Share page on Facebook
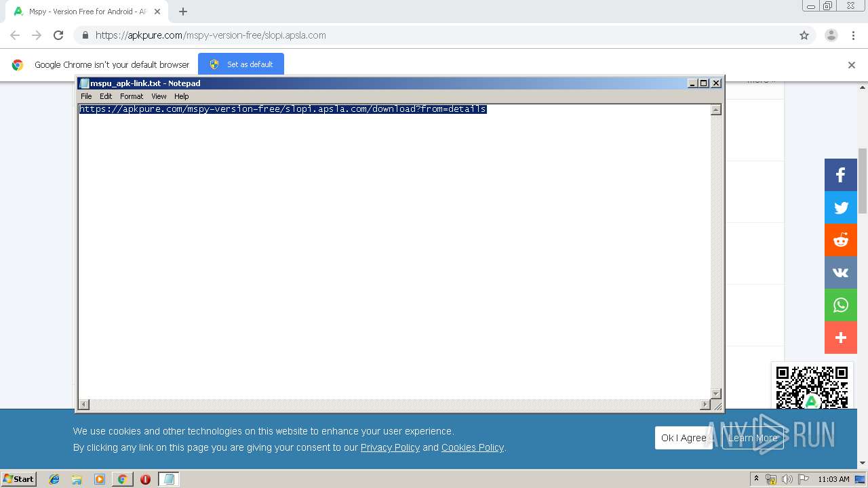 [x=841, y=175]
